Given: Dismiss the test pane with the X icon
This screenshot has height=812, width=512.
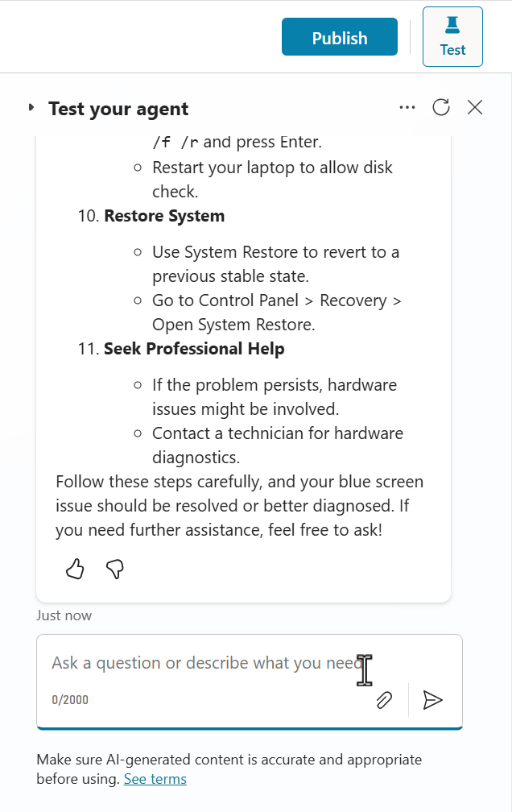Looking at the screenshot, I should [x=474, y=106].
